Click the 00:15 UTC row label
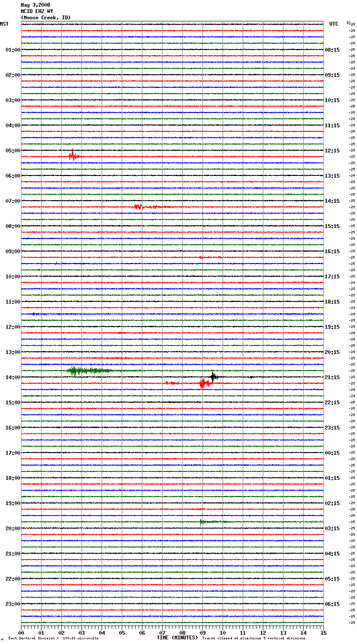The width and height of the screenshot is (357, 644). point(332,453)
